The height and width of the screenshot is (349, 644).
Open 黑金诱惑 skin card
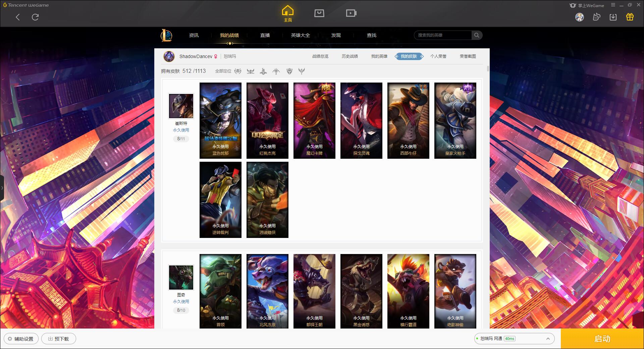click(x=361, y=291)
